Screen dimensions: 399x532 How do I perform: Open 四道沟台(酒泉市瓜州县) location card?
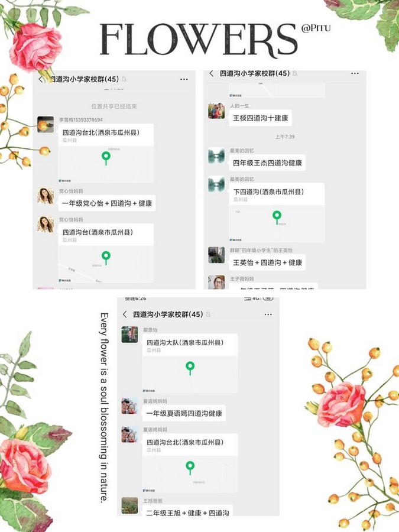(106, 253)
